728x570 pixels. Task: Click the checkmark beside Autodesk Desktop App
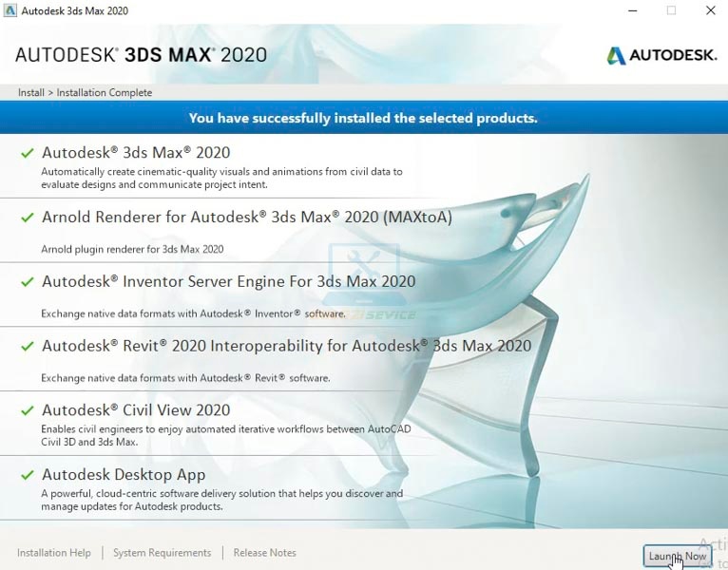[x=28, y=475]
